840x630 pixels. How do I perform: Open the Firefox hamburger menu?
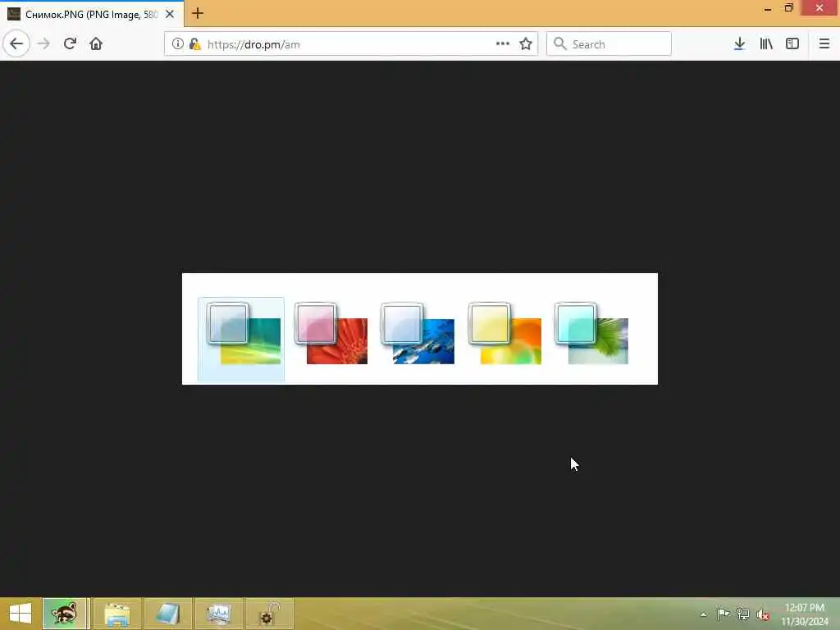(824, 44)
